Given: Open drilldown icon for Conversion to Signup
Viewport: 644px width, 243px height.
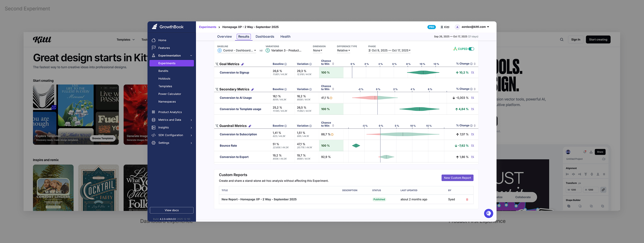Looking at the screenshot, I should (x=473, y=73).
